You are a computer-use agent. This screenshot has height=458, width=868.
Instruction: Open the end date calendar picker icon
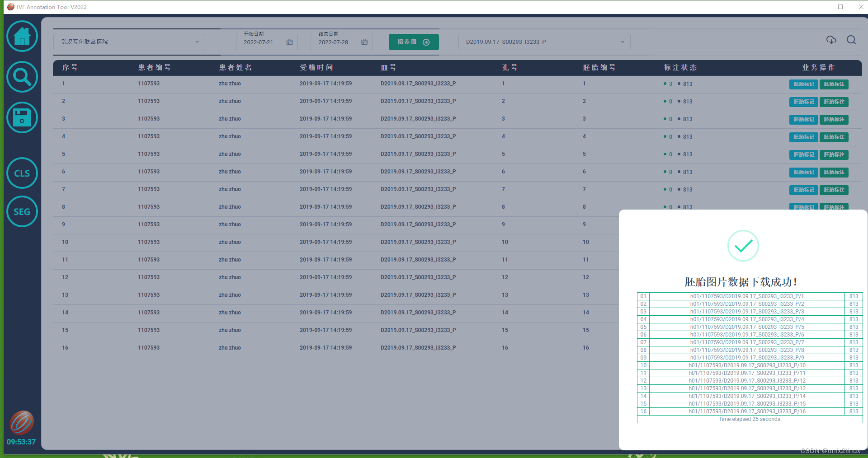(x=364, y=42)
